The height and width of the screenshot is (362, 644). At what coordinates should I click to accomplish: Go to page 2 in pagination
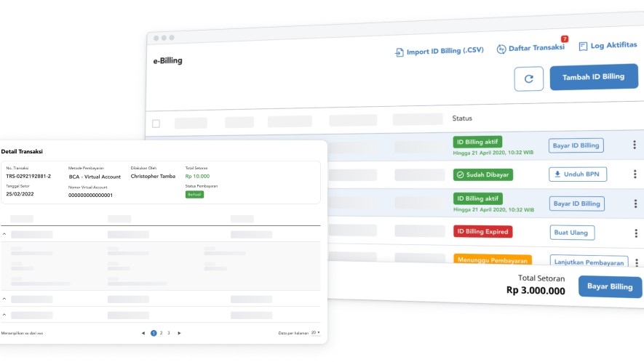click(161, 333)
